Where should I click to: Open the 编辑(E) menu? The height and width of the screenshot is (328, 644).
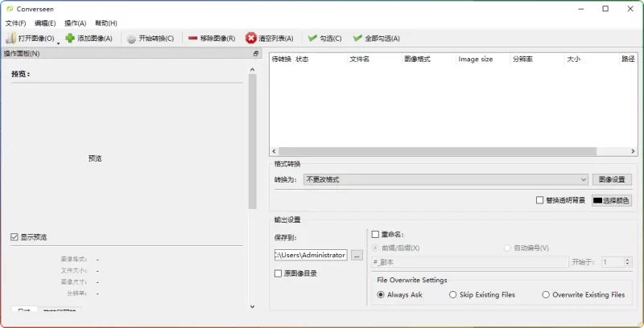tap(45, 23)
